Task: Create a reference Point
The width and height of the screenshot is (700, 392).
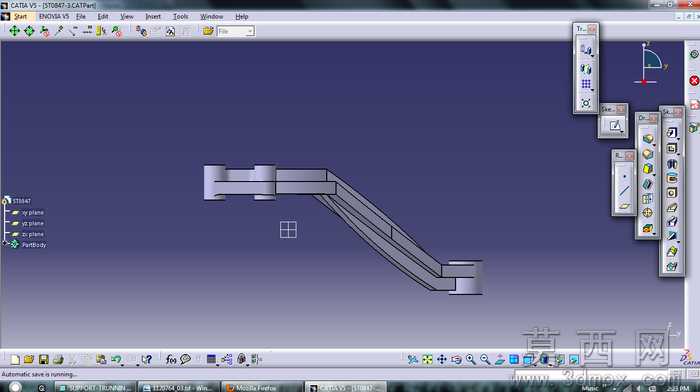Action: coord(624,176)
